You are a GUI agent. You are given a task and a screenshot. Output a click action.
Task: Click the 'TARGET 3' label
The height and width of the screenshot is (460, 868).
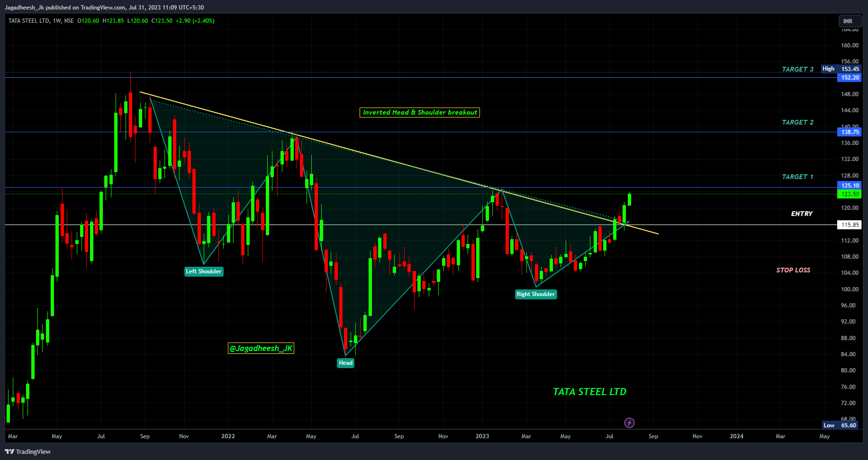pyautogui.click(x=797, y=69)
